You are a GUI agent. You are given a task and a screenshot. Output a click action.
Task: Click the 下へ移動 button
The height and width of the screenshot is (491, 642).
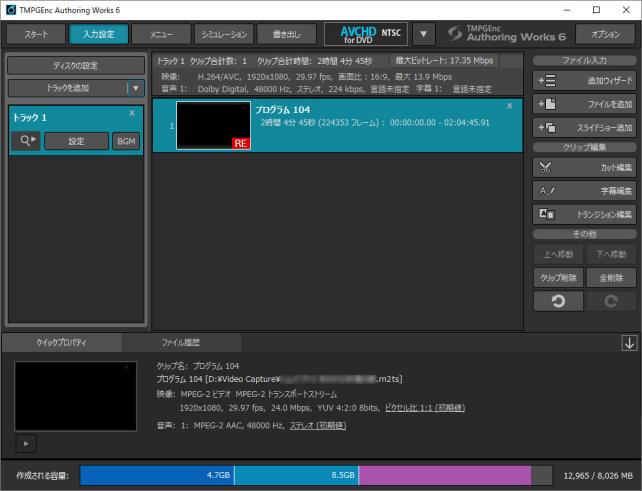611,254
